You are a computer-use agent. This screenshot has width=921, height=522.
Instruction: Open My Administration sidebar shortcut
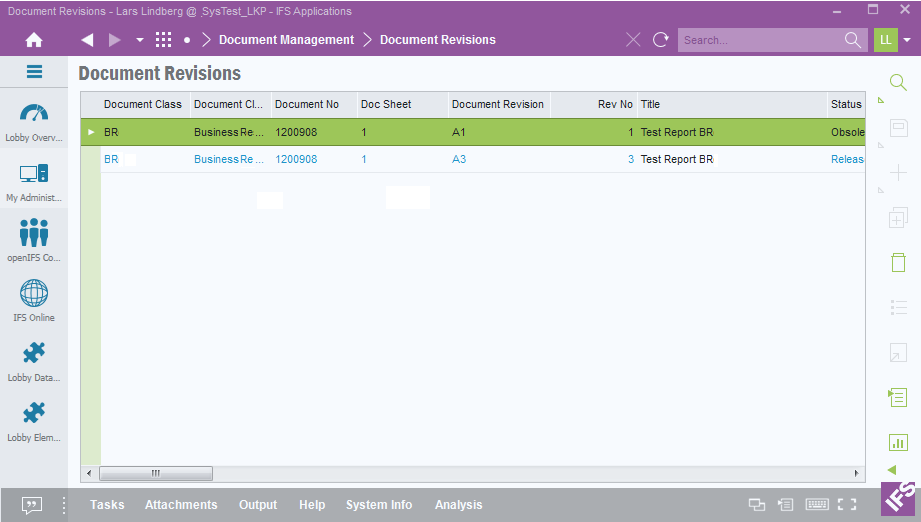coord(34,181)
